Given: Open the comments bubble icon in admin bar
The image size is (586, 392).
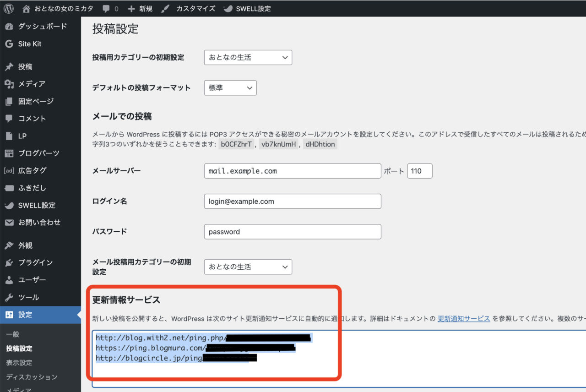Looking at the screenshot, I should [106, 9].
